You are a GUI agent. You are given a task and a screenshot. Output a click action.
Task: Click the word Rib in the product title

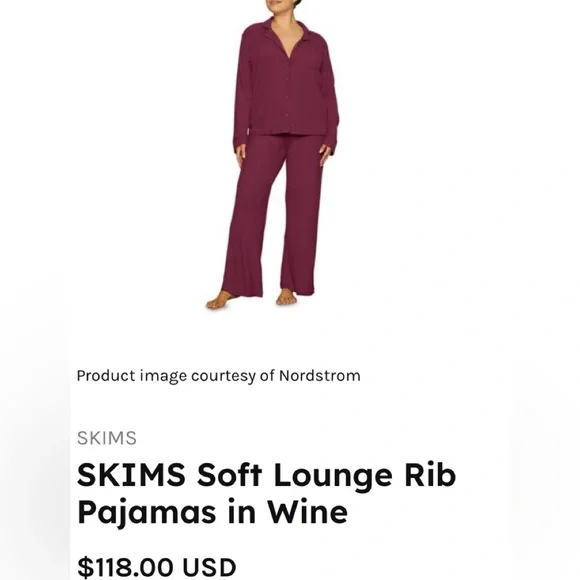pos(430,475)
